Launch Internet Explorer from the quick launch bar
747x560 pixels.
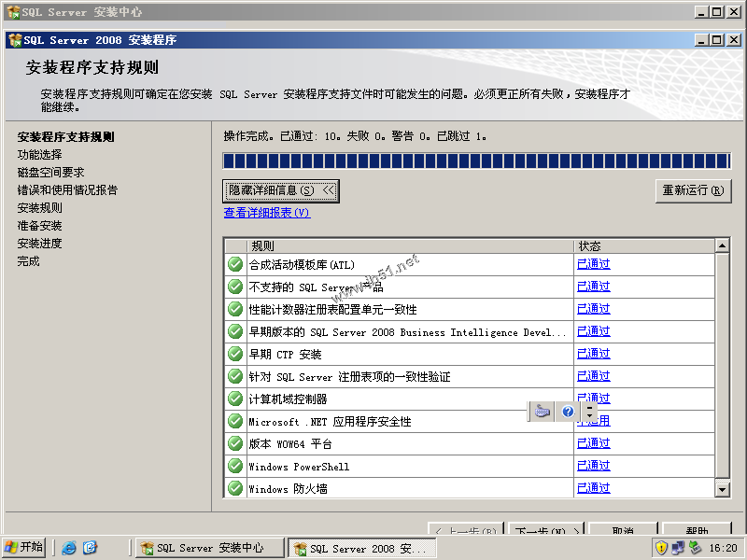[69, 547]
